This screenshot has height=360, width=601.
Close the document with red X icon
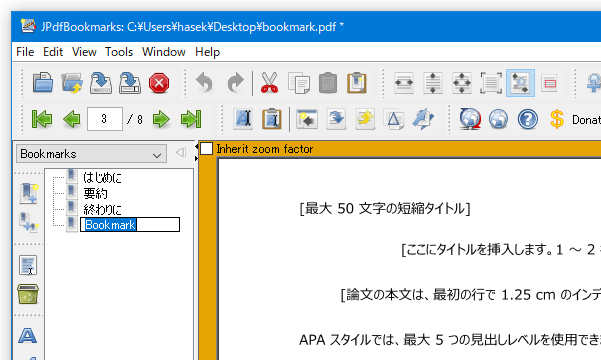(x=159, y=83)
